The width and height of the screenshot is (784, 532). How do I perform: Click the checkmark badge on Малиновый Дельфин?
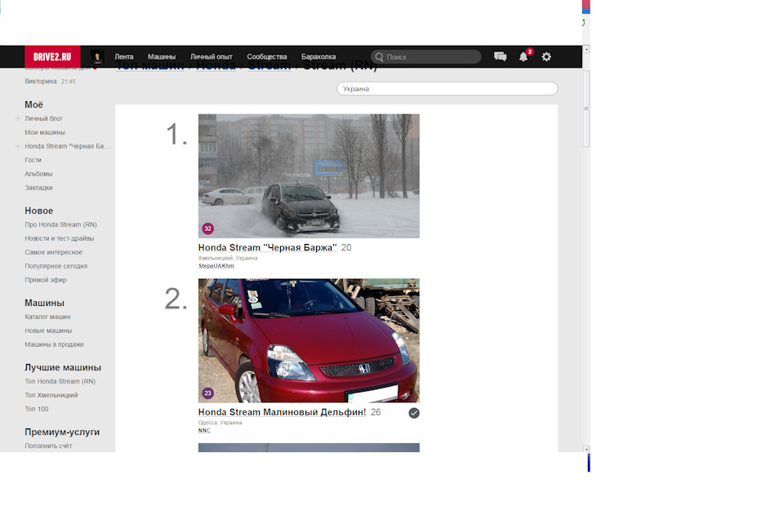coord(414,413)
